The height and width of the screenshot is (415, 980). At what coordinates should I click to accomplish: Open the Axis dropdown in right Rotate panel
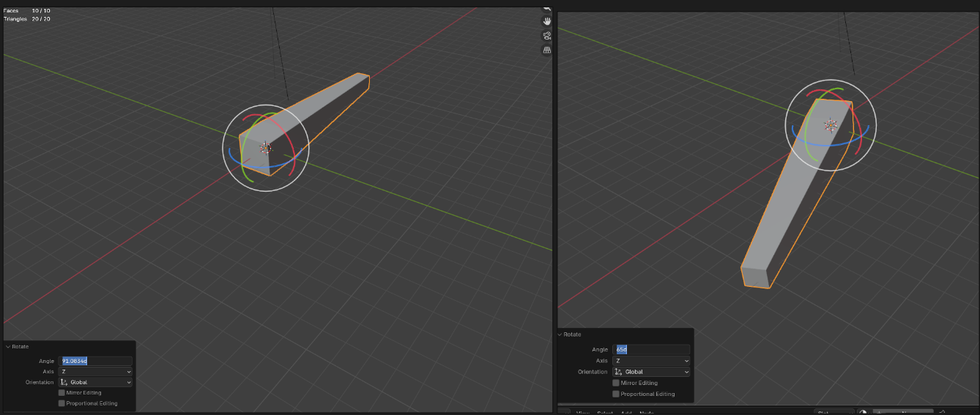tap(652, 361)
